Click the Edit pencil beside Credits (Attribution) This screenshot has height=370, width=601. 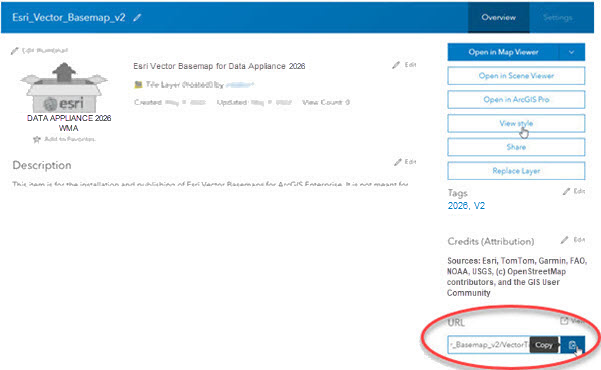[564, 240]
